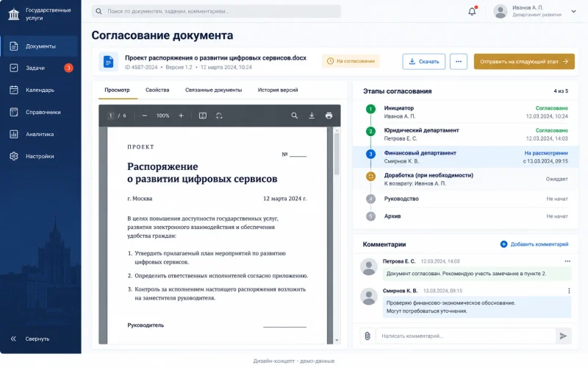Screen dimensions: 588x368
Task: Click the page number field in viewer
Action: tap(111, 116)
